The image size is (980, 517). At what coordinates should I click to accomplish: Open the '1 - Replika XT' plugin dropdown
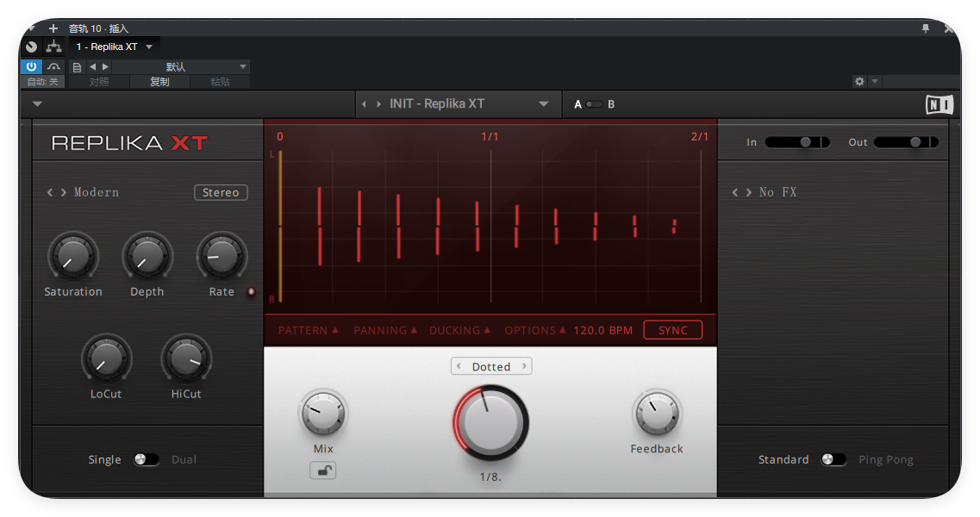pyautogui.click(x=149, y=47)
